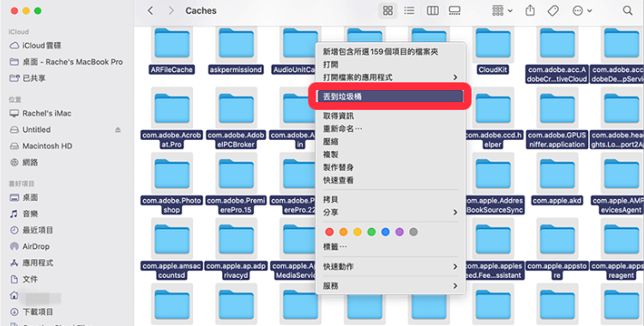The height and width of the screenshot is (326, 644).
Task: Select the com.adobe.GPUSniffer.application folder
Action: point(557,119)
